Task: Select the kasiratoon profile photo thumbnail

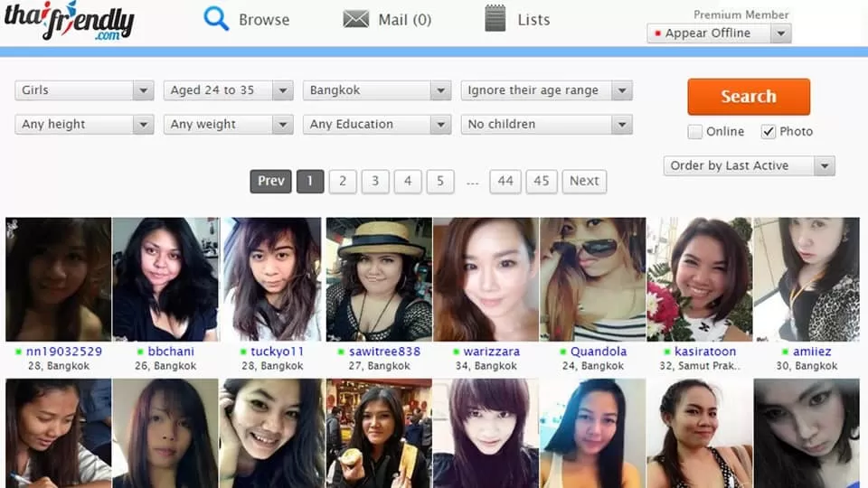Action: [699, 279]
